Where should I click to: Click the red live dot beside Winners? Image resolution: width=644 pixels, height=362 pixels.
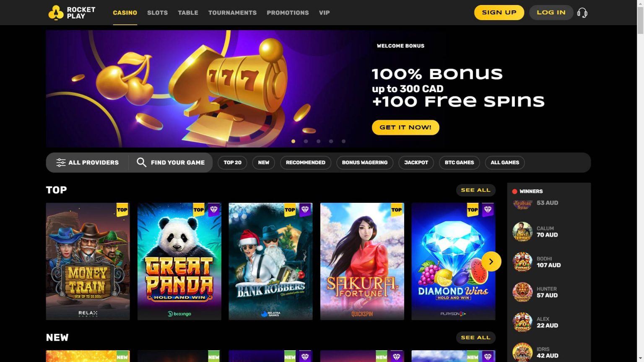pos(514,191)
